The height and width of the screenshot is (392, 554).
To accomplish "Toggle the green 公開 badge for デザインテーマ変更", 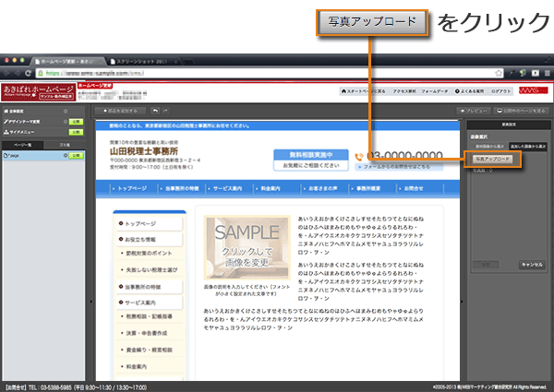I will tap(77, 121).
